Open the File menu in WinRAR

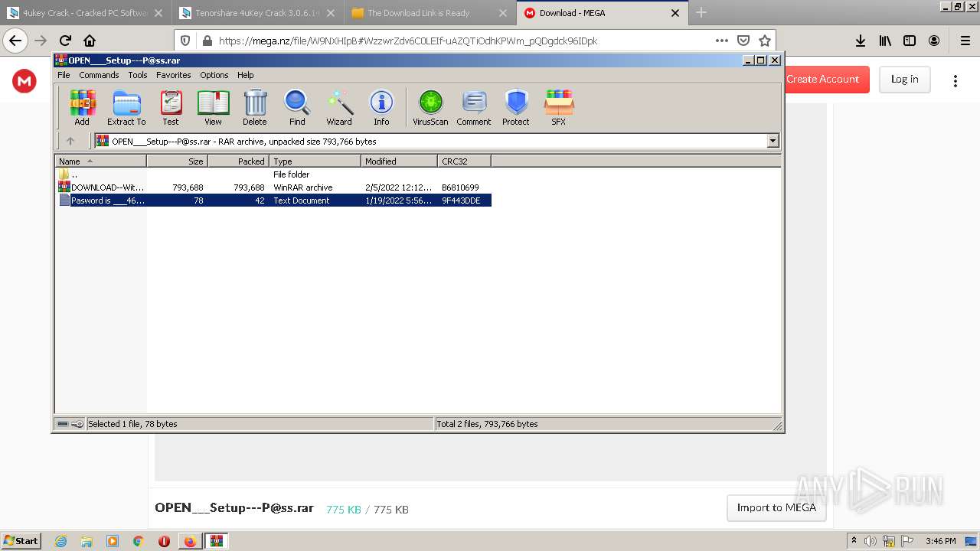[64, 75]
